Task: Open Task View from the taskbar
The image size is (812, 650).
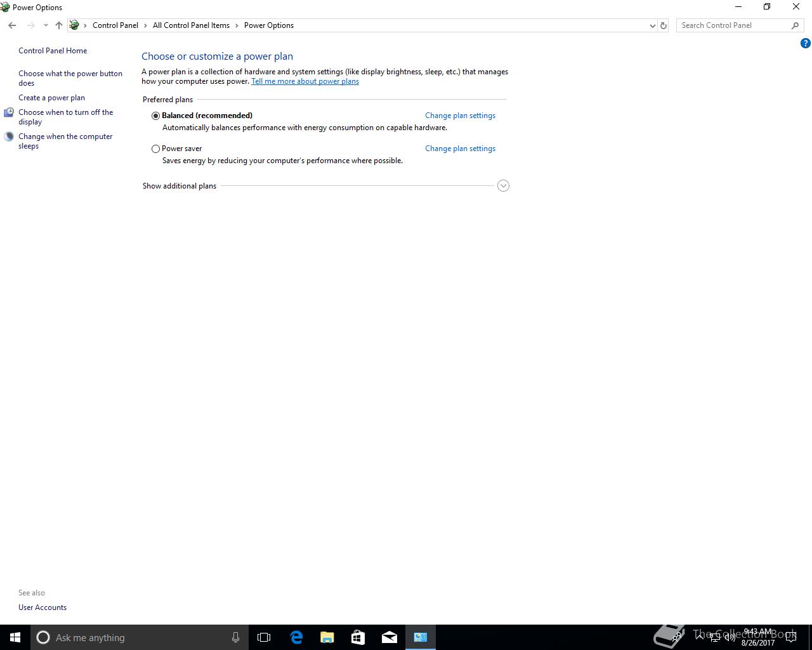Action: tap(264, 637)
